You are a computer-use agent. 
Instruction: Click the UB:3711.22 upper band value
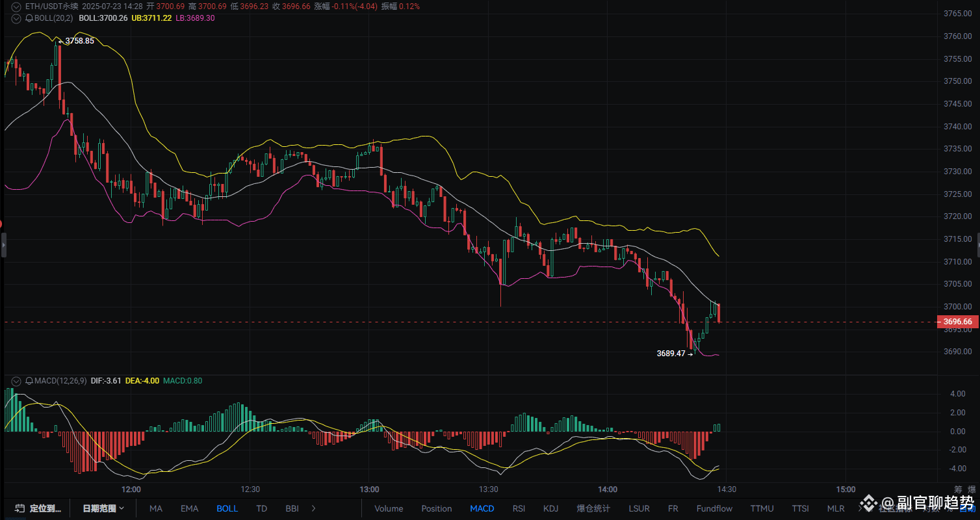click(x=151, y=18)
